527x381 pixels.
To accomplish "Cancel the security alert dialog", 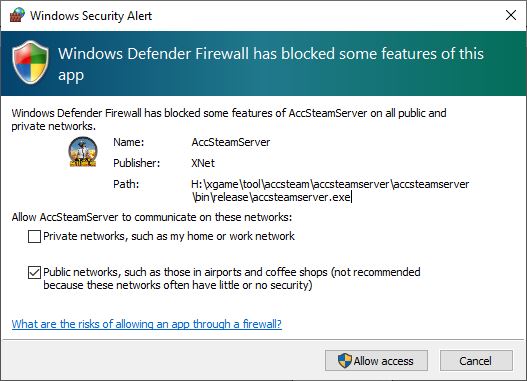I will tap(476, 361).
